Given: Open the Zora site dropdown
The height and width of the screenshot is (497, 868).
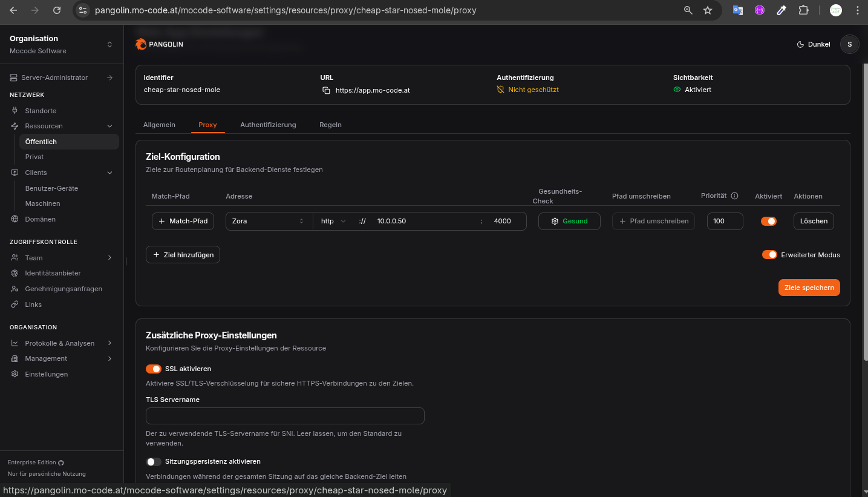Looking at the screenshot, I should point(269,222).
